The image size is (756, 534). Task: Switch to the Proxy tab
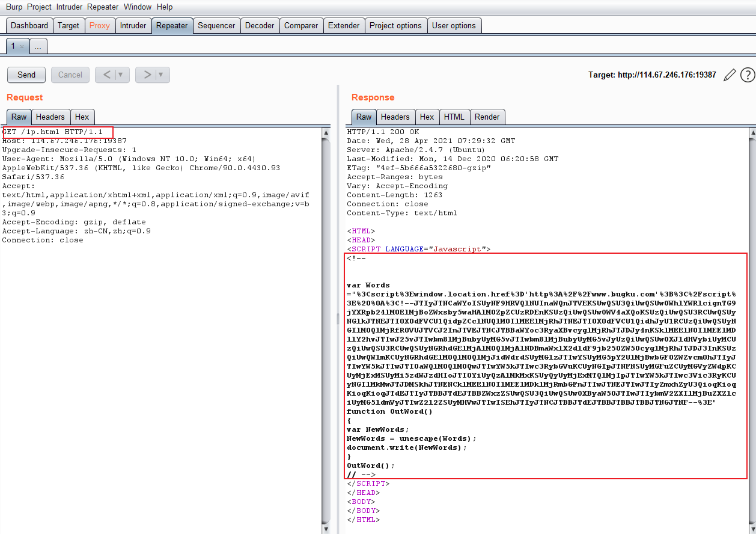[100, 25]
